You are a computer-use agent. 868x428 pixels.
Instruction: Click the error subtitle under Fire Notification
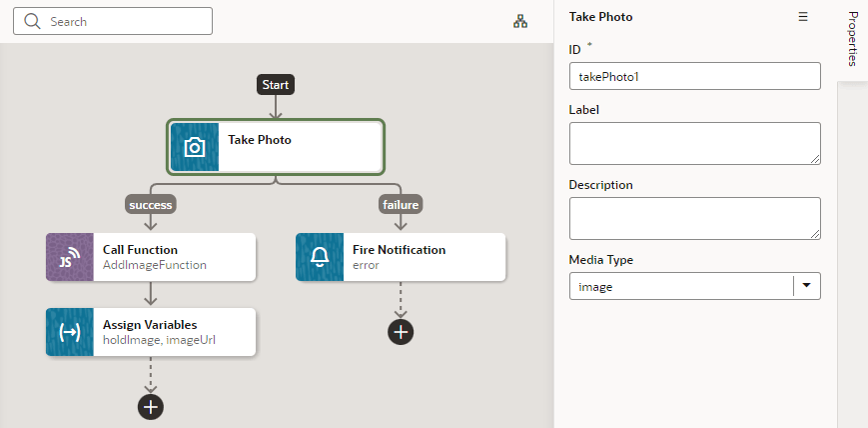tap(366, 265)
